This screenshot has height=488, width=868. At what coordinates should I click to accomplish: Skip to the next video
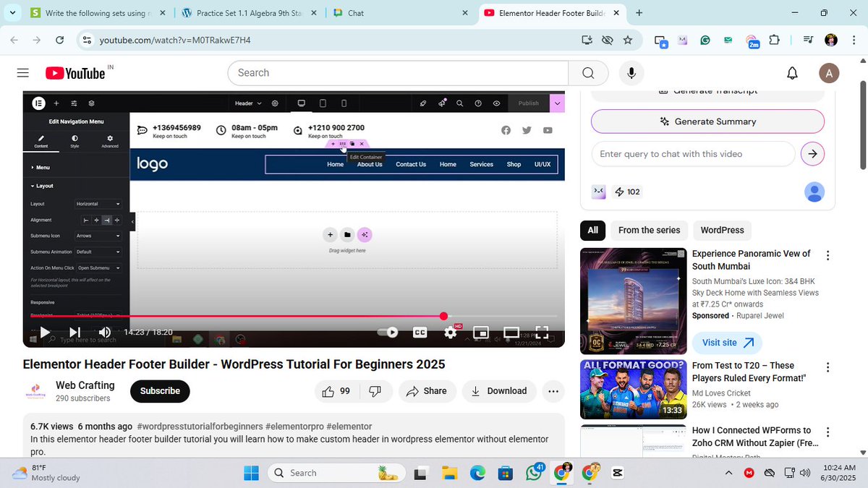pos(75,333)
